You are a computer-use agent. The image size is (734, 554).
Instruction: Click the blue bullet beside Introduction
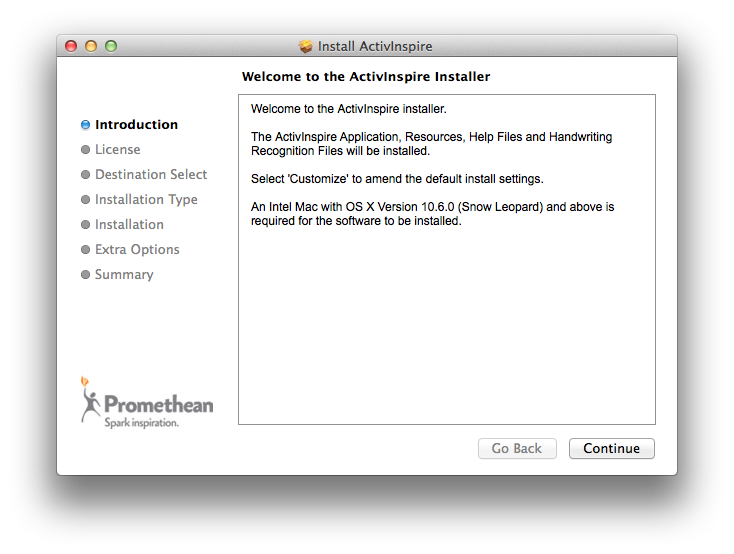coord(85,125)
